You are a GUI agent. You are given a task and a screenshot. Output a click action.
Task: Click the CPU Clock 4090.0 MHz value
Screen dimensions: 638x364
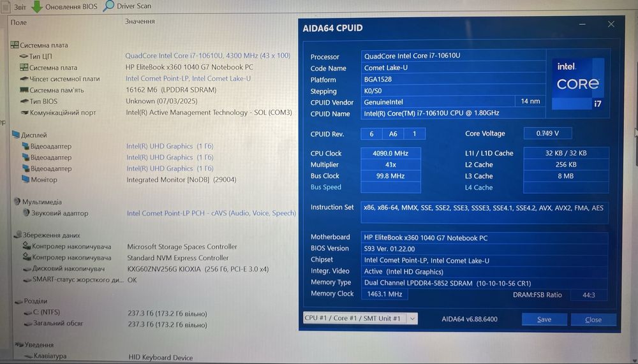(390, 154)
